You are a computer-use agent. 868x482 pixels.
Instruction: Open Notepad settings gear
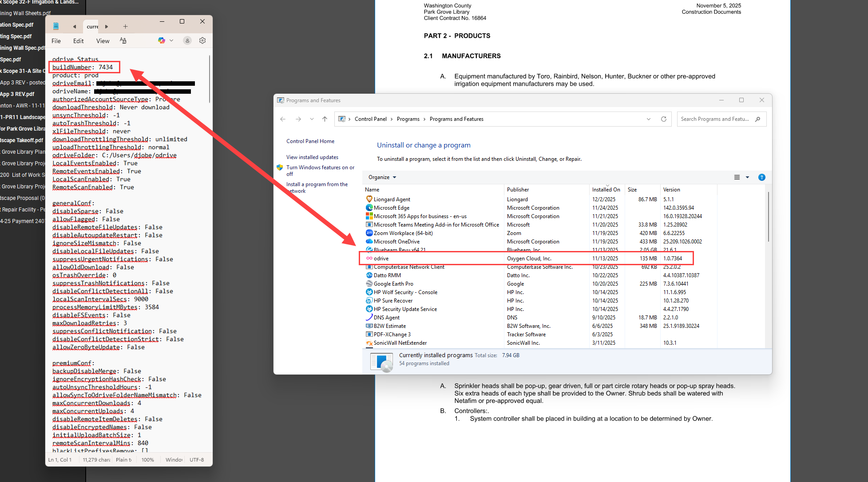pos(202,40)
